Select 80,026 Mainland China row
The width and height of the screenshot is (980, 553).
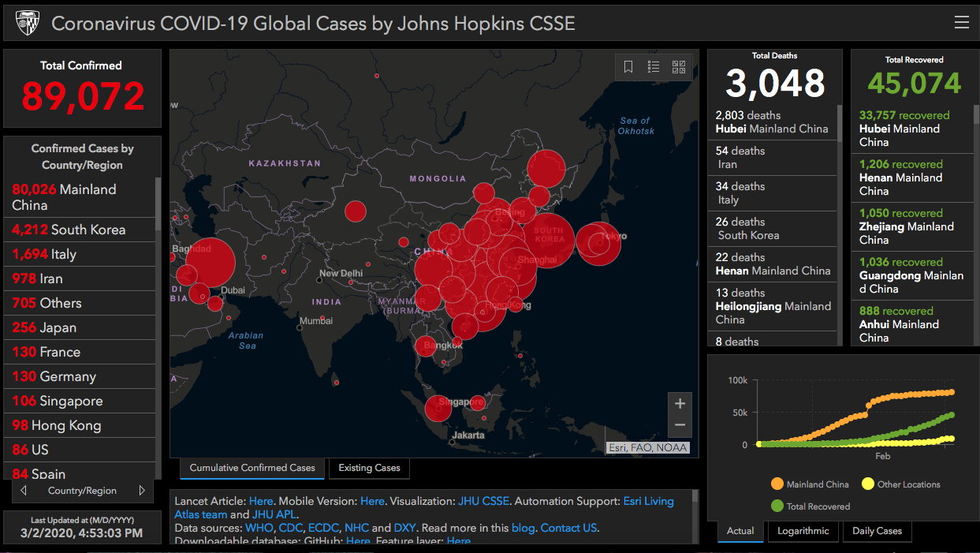(80, 197)
